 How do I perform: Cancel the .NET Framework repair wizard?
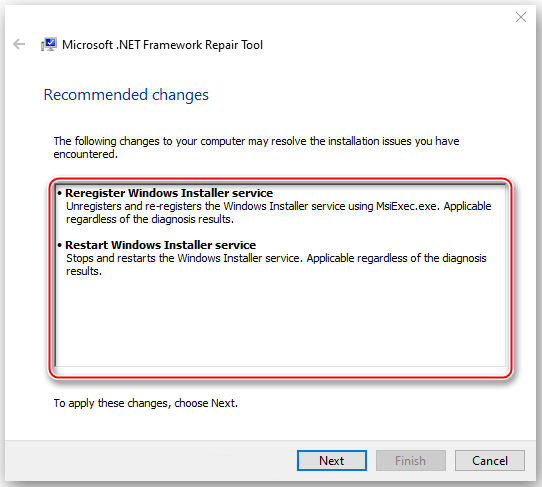[490, 460]
